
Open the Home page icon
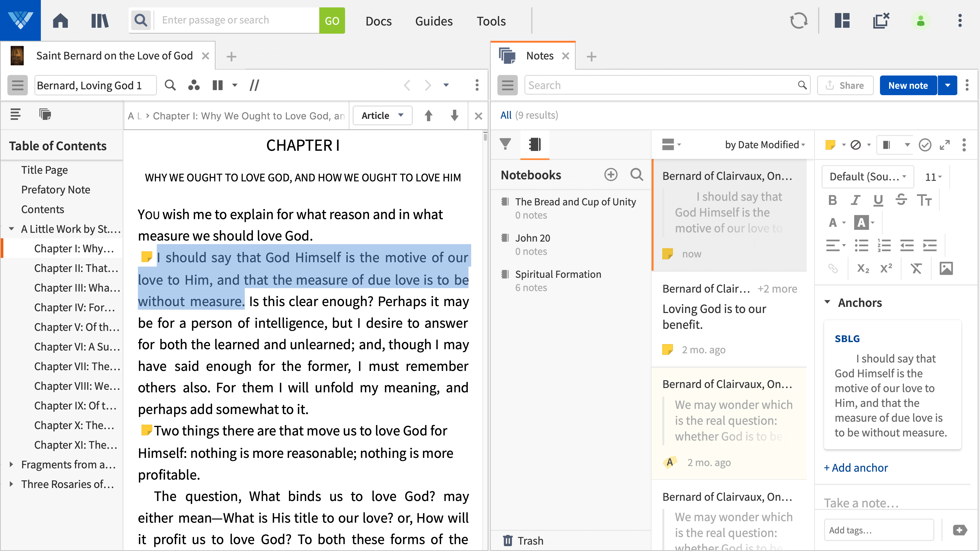point(60,20)
